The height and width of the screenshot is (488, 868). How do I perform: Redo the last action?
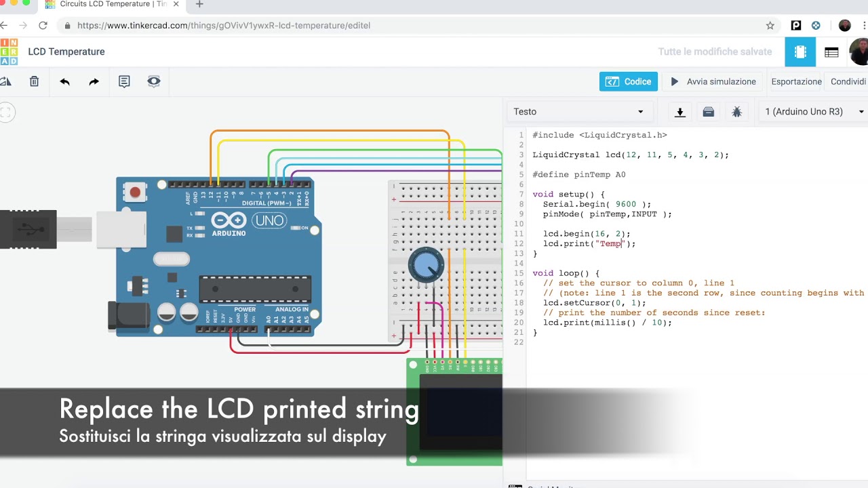pos(94,81)
